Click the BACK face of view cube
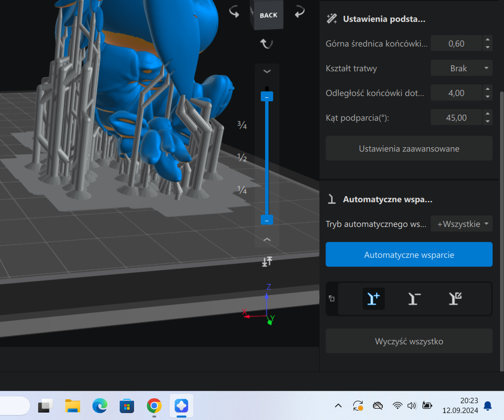 [x=268, y=15]
